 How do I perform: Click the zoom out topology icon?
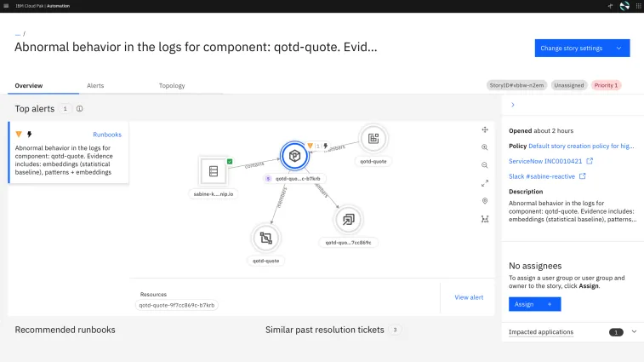[485, 165]
